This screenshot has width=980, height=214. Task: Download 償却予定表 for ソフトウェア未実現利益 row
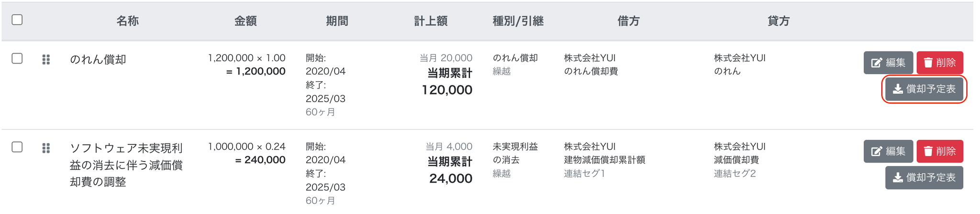click(924, 178)
